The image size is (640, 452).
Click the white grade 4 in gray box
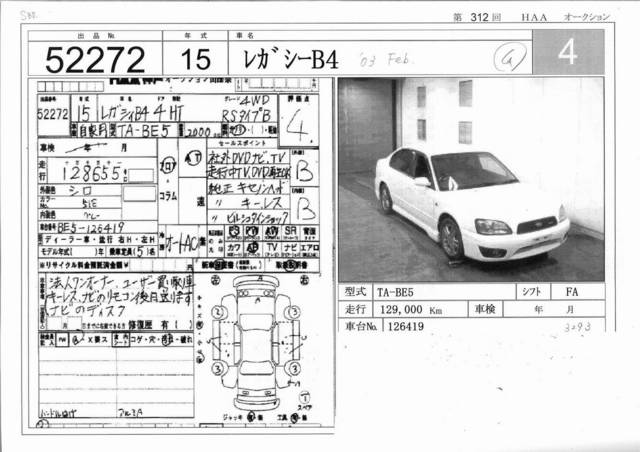[x=568, y=52]
